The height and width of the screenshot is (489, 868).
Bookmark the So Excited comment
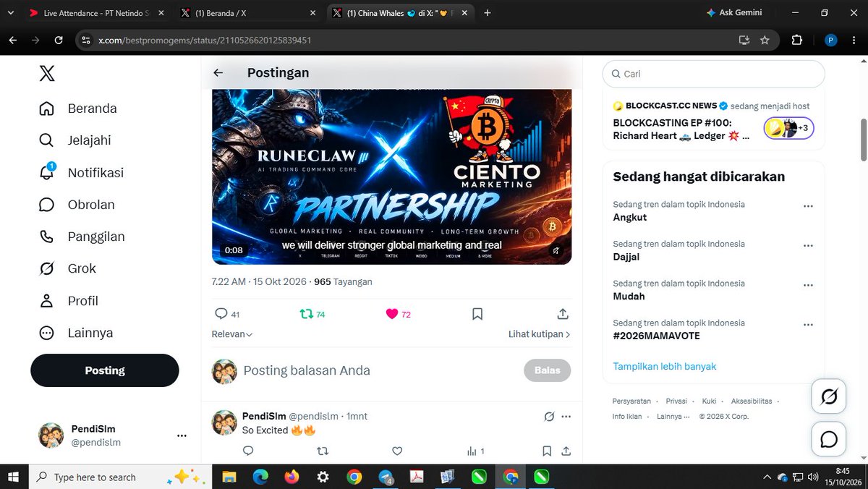(547, 451)
